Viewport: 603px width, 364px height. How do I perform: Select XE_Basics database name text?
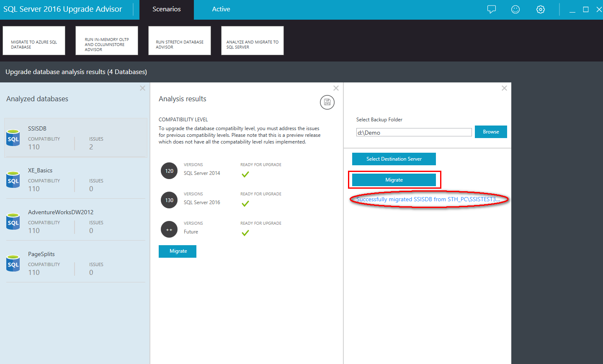[x=40, y=170]
